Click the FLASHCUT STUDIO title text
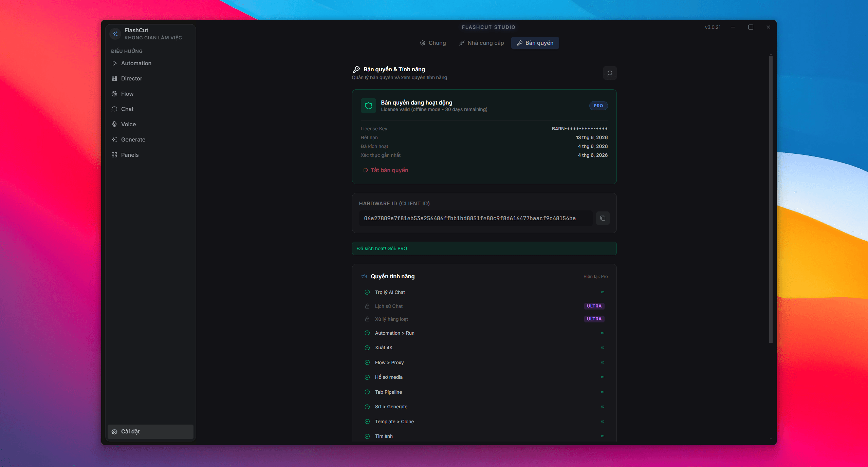 (488, 27)
